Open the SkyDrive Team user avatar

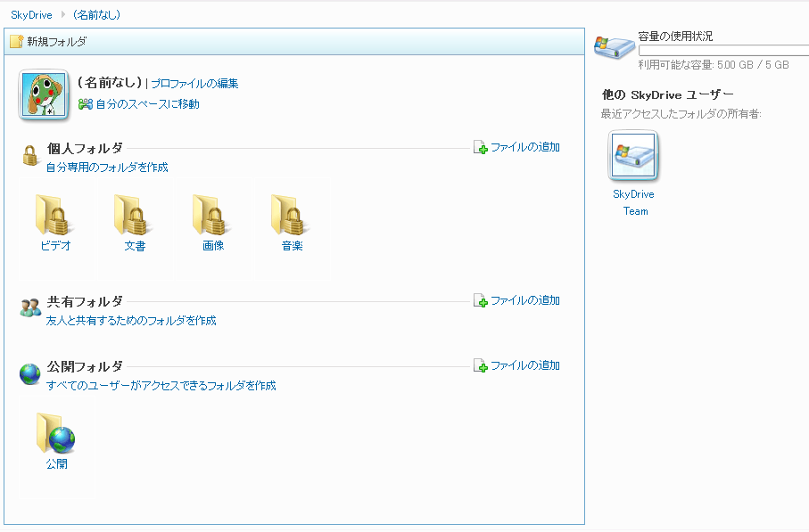point(633,156)
